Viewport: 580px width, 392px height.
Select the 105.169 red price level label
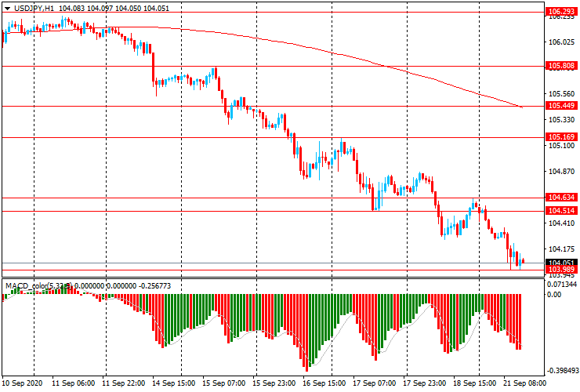coord(561,137)
